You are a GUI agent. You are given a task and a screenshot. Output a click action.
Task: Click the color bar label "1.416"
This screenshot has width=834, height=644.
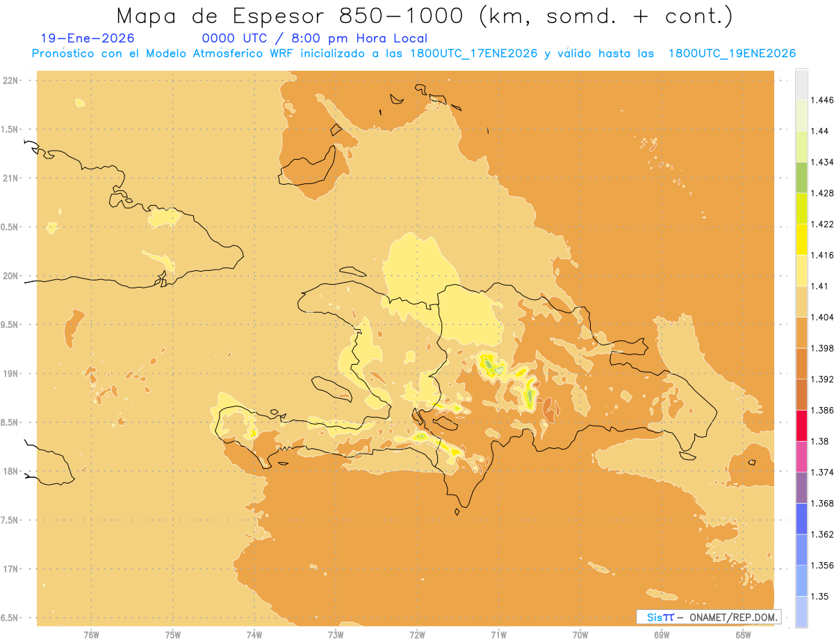[821, 255]
